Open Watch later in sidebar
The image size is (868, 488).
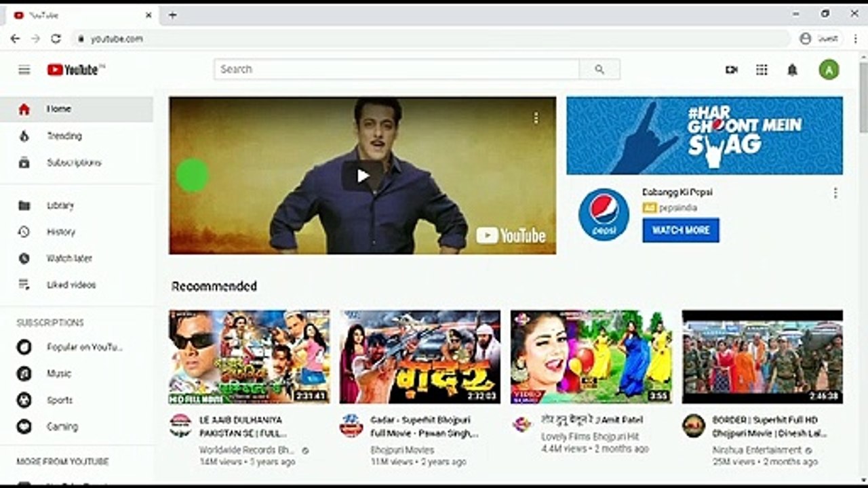(77, 258)
